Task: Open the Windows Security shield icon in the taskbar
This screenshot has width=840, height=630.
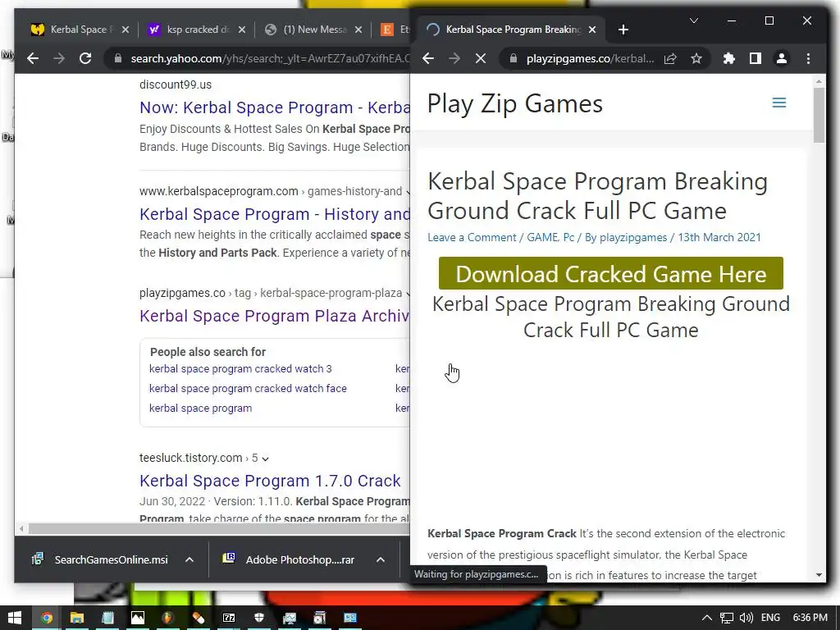Action: 259,618
